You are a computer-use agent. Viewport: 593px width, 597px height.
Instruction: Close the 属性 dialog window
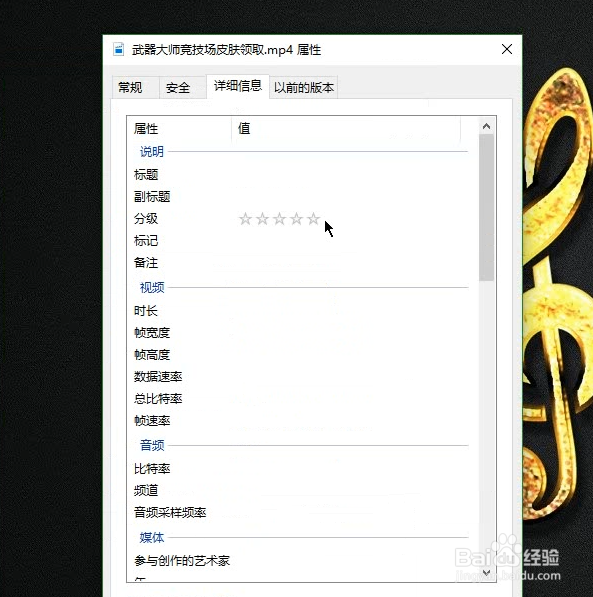tap(507, 49)
